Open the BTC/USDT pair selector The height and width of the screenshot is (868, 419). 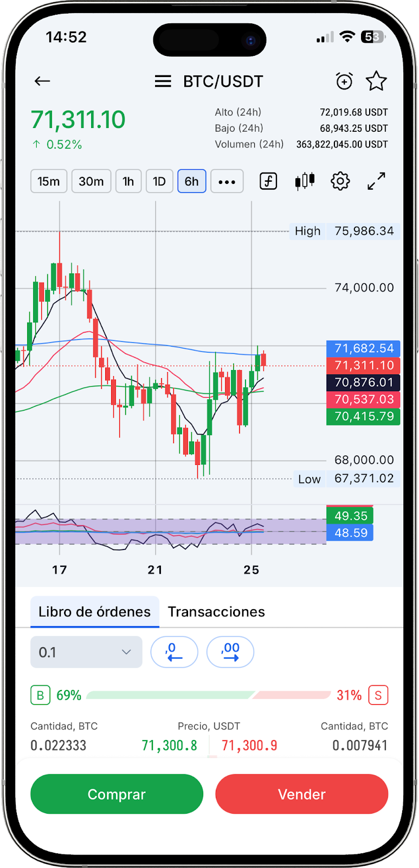click(x=223, y=81)
